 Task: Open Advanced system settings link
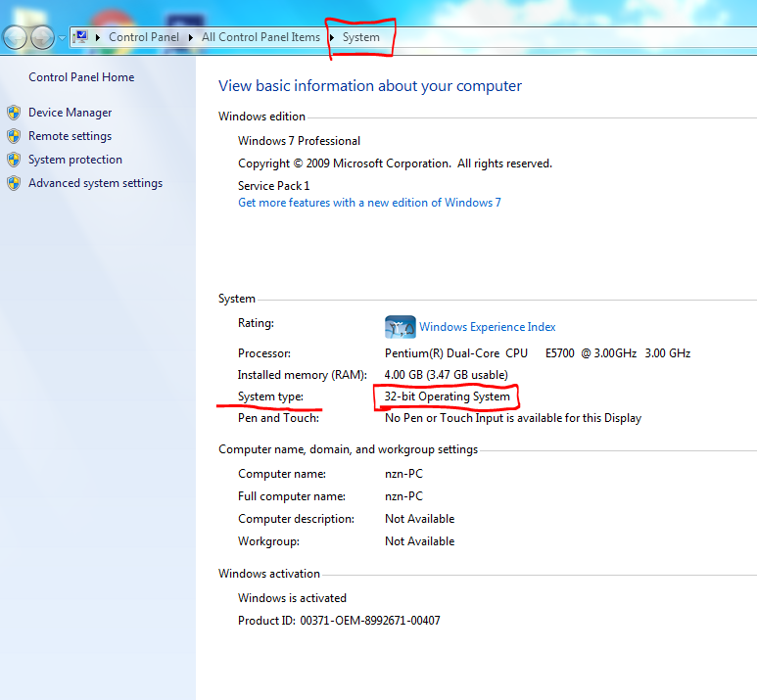coord(96,183)
